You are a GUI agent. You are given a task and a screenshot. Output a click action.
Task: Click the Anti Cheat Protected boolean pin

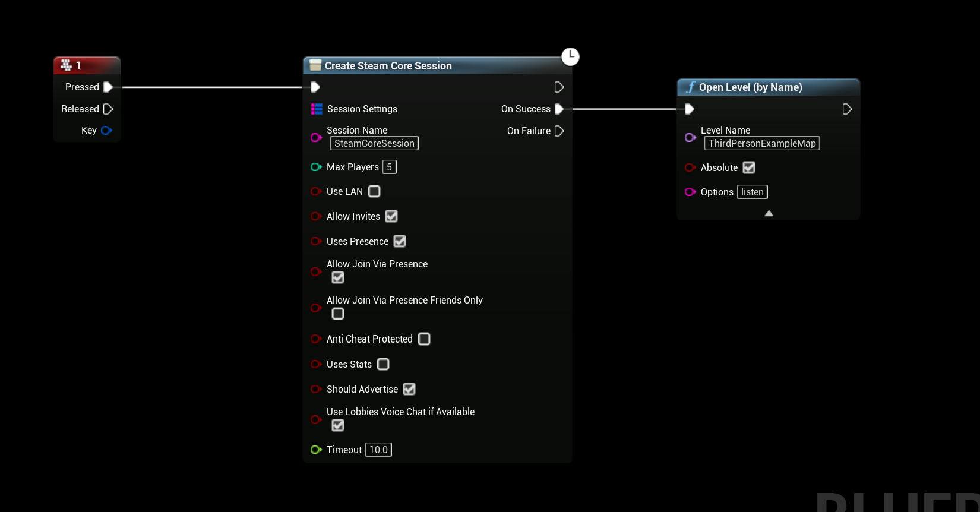pyautogui.click(x=316, y=339)
